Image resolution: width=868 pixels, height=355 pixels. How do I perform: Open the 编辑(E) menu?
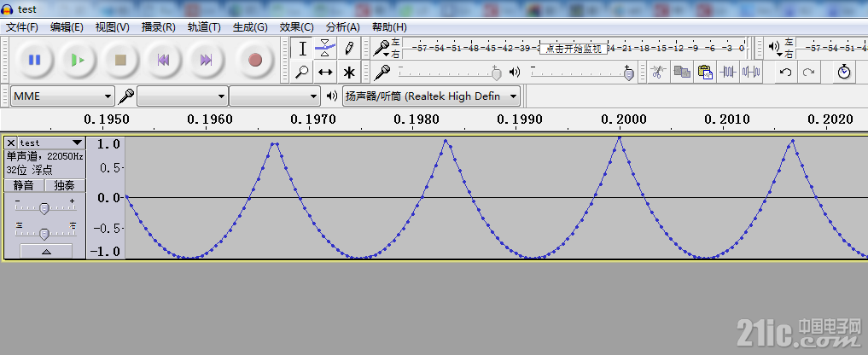coord(67,27)
